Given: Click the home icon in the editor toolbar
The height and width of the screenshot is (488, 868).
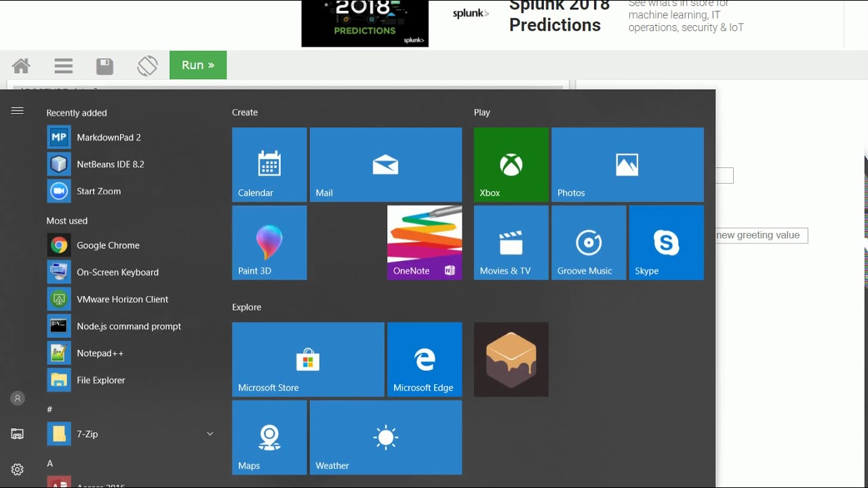Looking at the screenshot, I should [x=21, y=66].
